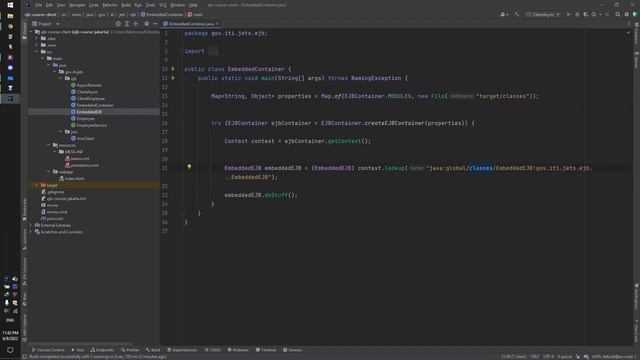Collapse the META-INF folder

(55, 152)
